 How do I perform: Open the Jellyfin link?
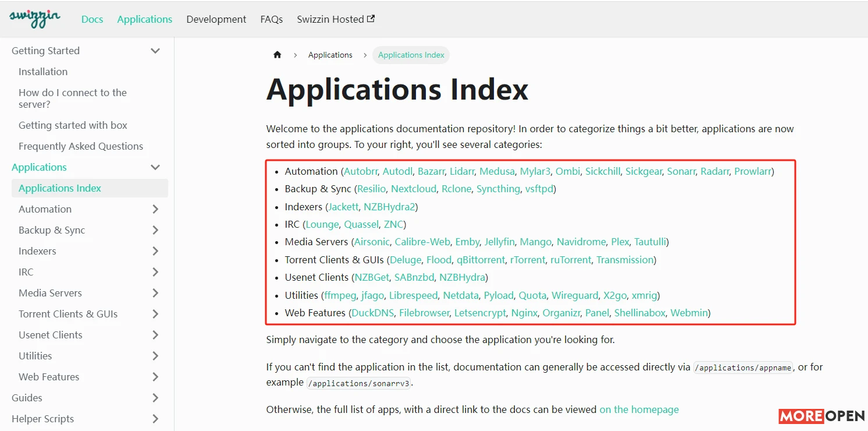click(500, 242)
